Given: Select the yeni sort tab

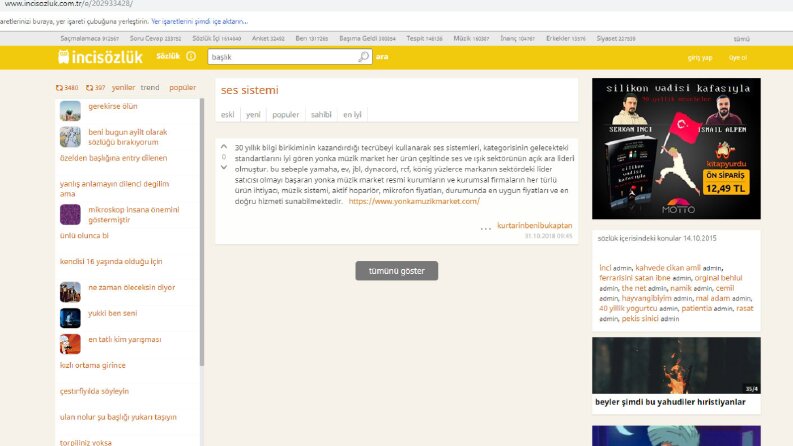Looking at the screenshot, I should coord(253,115).
